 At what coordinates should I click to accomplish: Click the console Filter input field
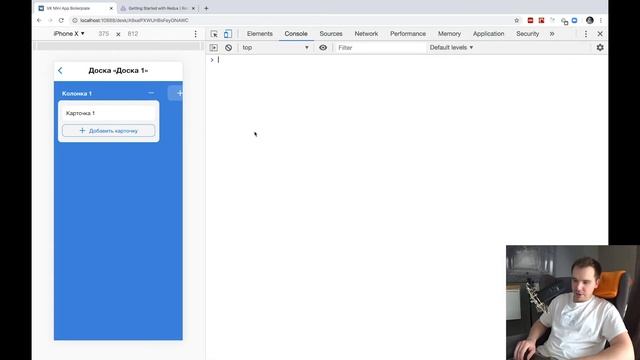380,48
